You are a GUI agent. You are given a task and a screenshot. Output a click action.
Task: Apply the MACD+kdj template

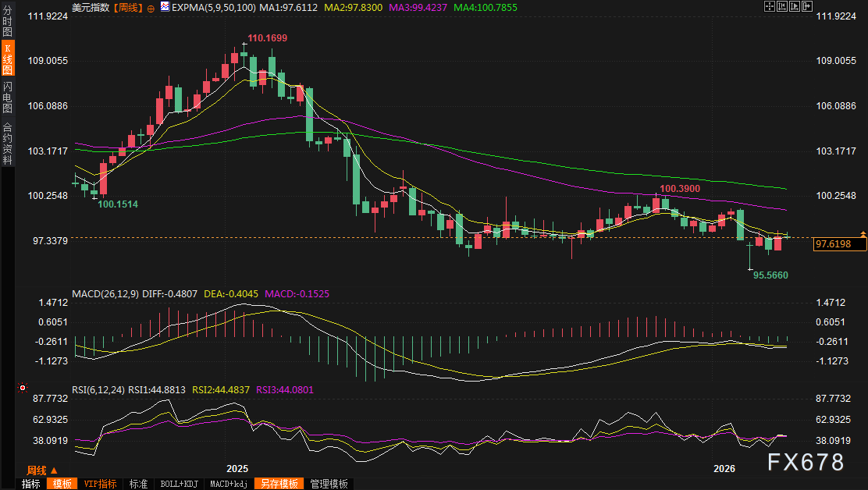pyautogui.click(x=229, y=484)
